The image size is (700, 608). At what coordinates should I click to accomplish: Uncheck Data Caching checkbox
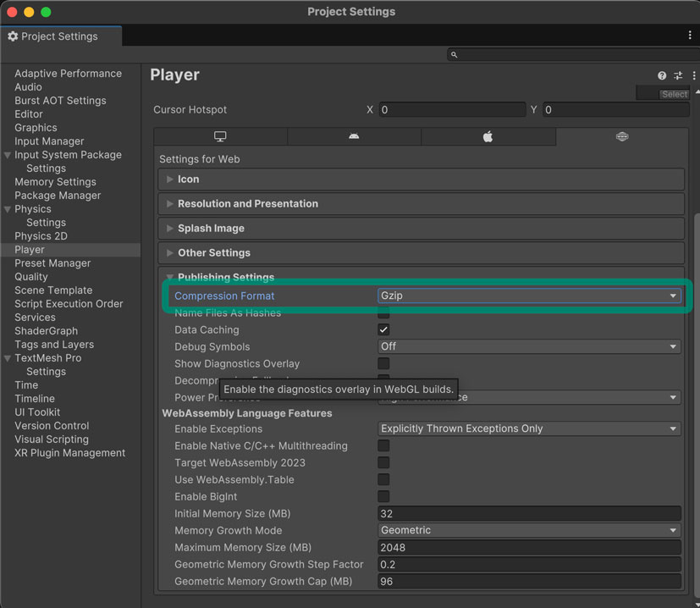coord(383,329)
